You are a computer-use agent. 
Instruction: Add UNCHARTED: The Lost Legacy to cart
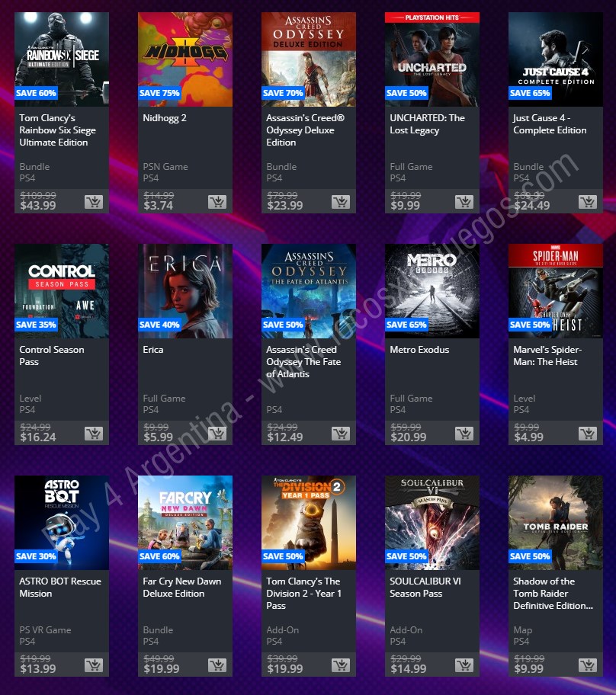(464, 202)
